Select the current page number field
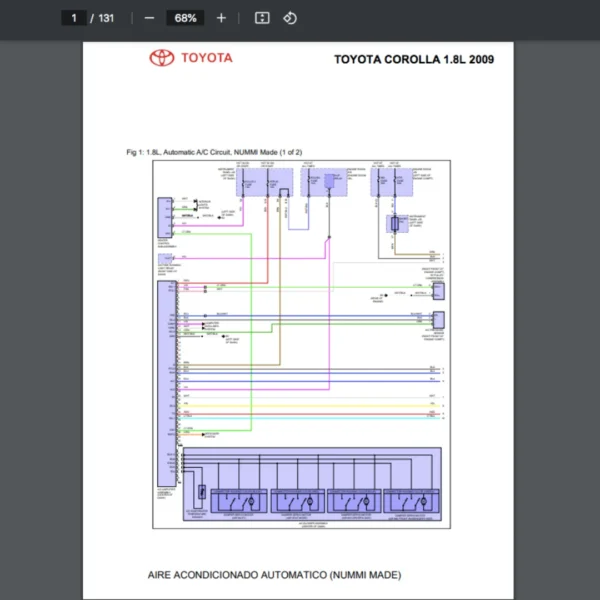 tap(73, 18)
